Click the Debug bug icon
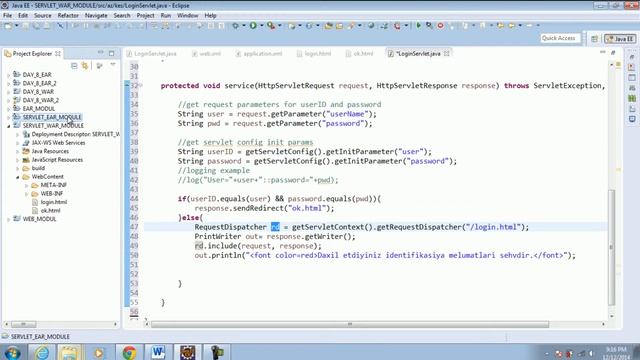This screenshot has height=360, width=640. coord(236,26)
